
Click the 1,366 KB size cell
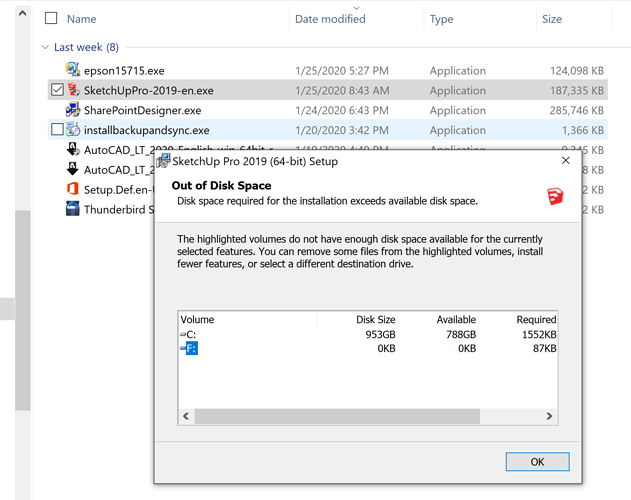point(583,130)
